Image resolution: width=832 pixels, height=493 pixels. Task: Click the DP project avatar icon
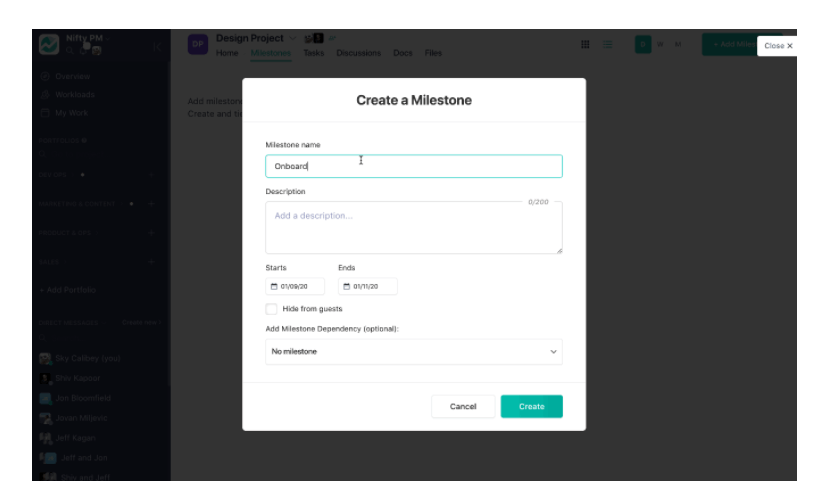(197, 44)
